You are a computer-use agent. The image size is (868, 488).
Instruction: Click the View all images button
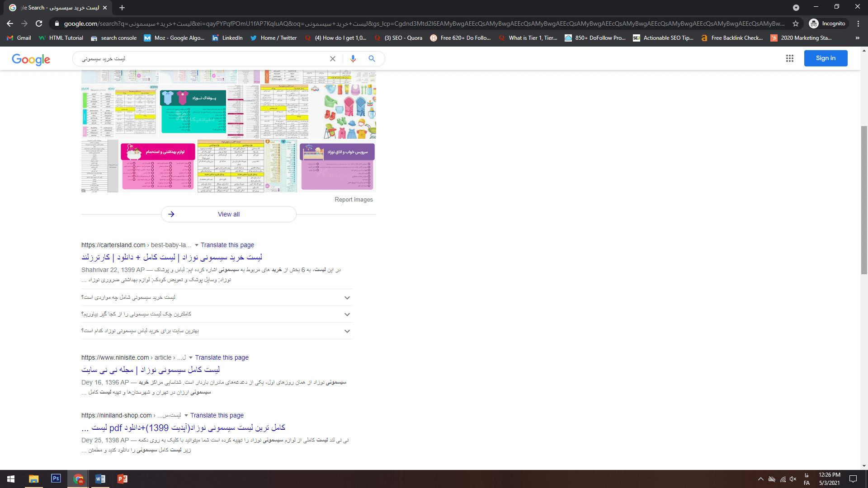[229, 214]
